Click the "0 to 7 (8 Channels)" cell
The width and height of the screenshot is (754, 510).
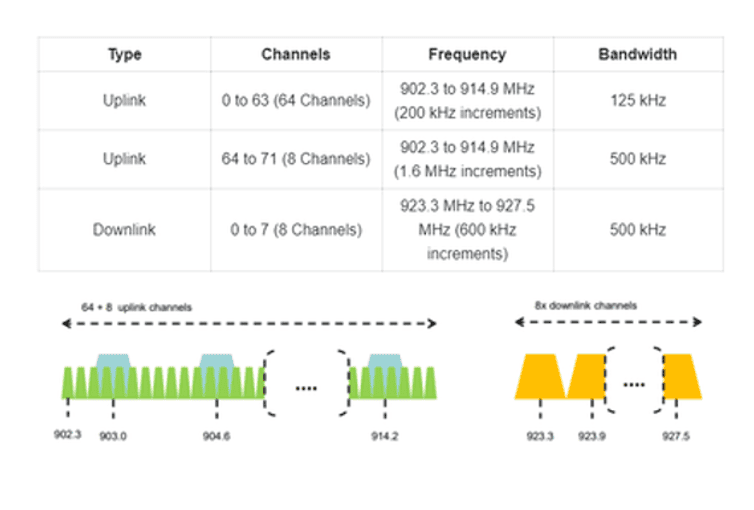click(x=296, y=230)
